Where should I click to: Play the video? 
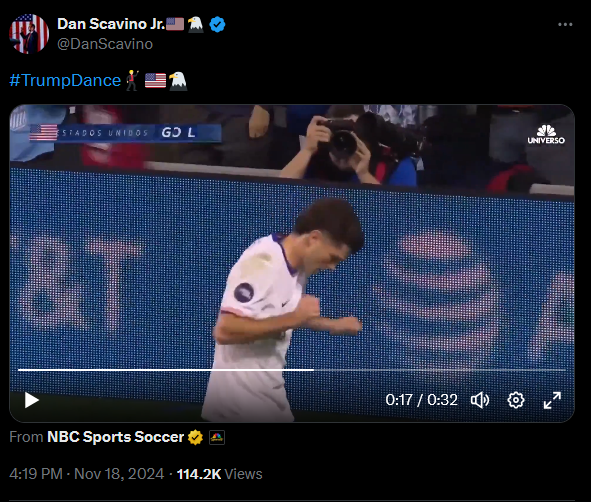coord(32,400)
